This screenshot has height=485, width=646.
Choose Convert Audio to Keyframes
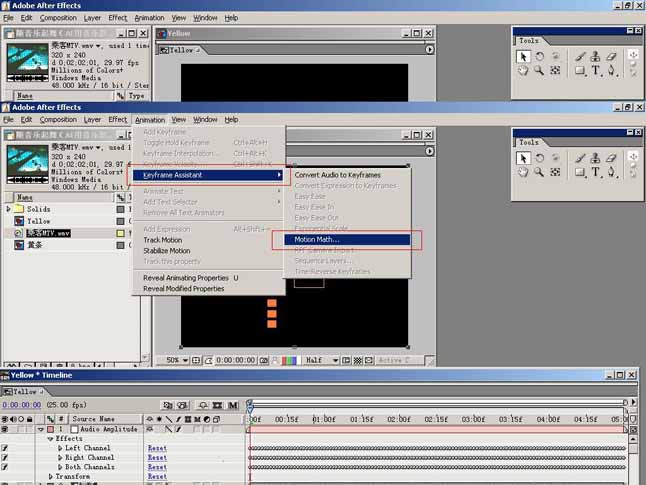click(337, 175)
